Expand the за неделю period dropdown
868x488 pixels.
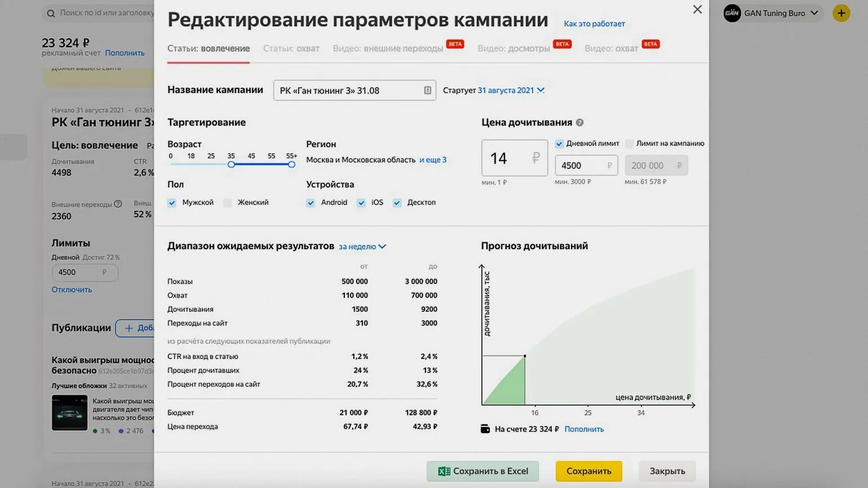point(362,246)
